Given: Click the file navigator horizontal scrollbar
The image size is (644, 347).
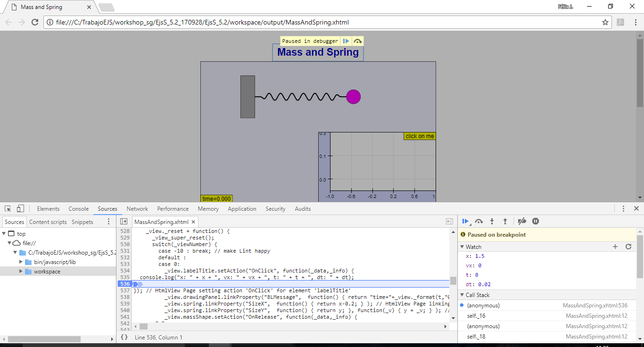Looking at the screenshot, I should coord(44,339).
